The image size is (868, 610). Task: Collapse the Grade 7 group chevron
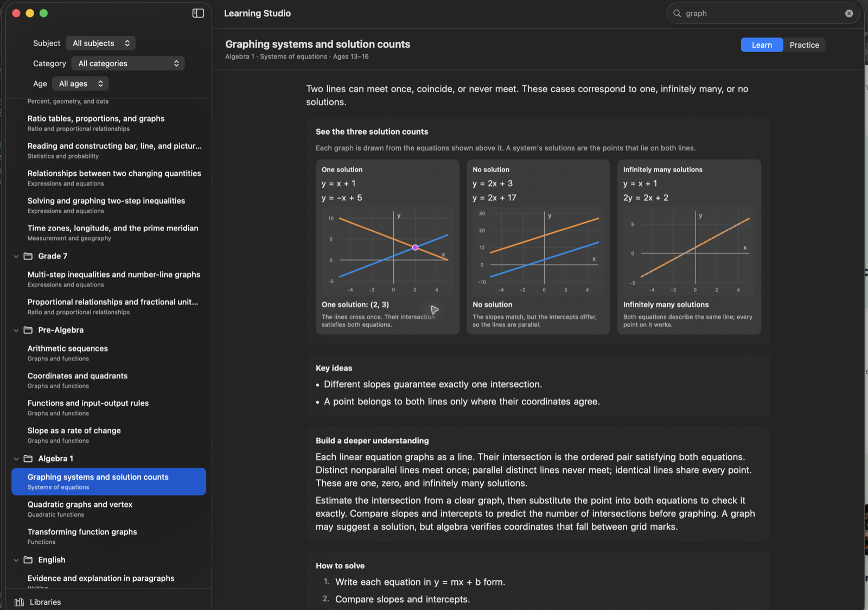pos(16,256)
